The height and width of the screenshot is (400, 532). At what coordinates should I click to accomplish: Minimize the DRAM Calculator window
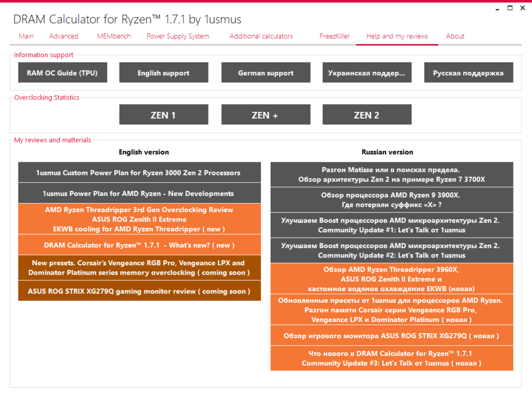click(x=497, y=8)
